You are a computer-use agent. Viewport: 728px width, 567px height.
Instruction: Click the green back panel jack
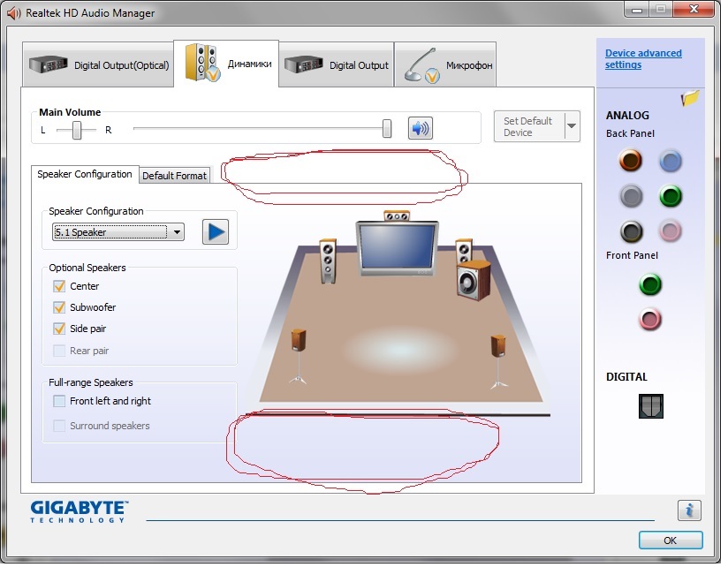(x=670, y=196)
